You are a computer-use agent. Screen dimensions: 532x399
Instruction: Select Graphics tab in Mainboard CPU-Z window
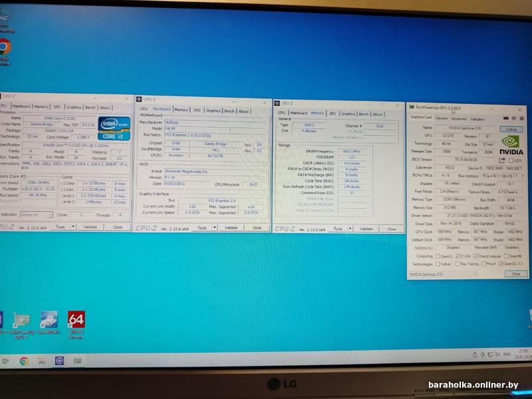[x=213, y=110]
